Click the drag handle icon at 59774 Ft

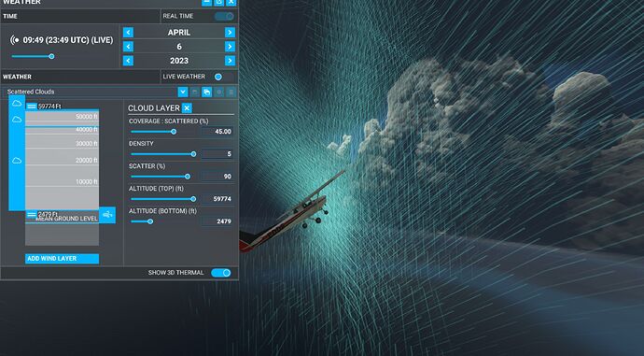coord(31,107)
